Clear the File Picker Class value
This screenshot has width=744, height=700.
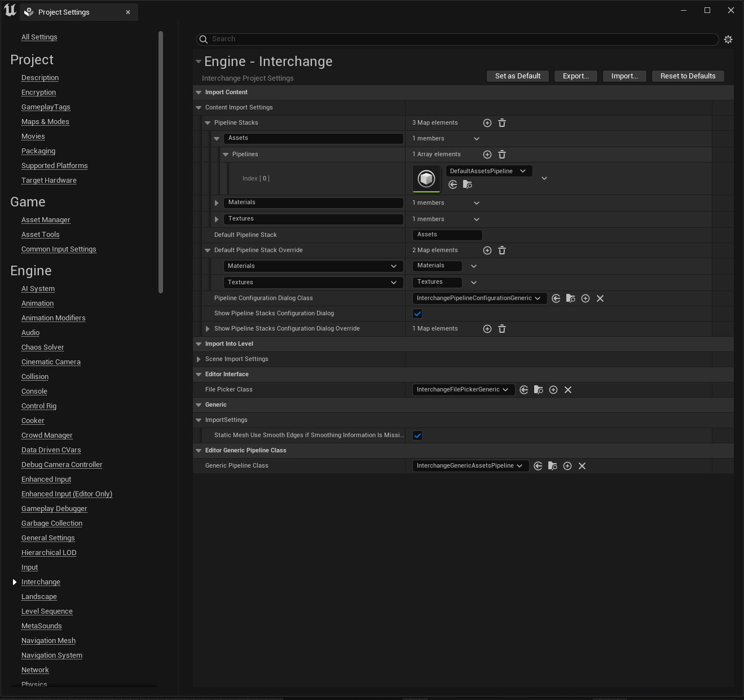[568, 390]
